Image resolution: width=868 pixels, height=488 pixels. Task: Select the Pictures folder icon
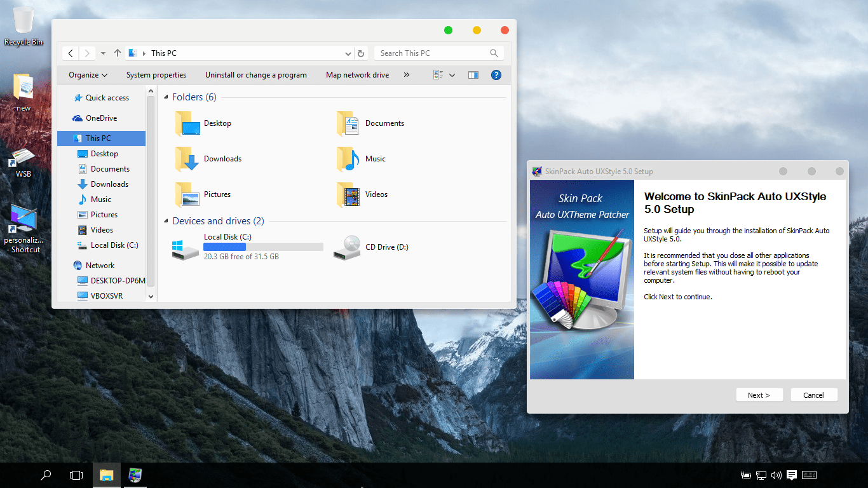pyautogui.click(x=187, y=195)
